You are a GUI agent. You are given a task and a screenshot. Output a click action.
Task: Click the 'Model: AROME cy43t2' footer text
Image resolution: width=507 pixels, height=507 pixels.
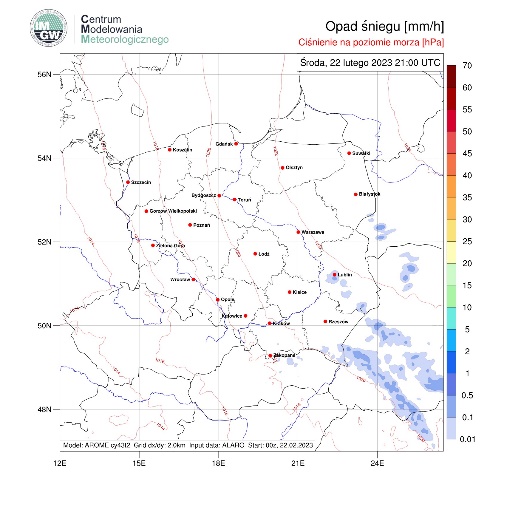coord(97,445)
